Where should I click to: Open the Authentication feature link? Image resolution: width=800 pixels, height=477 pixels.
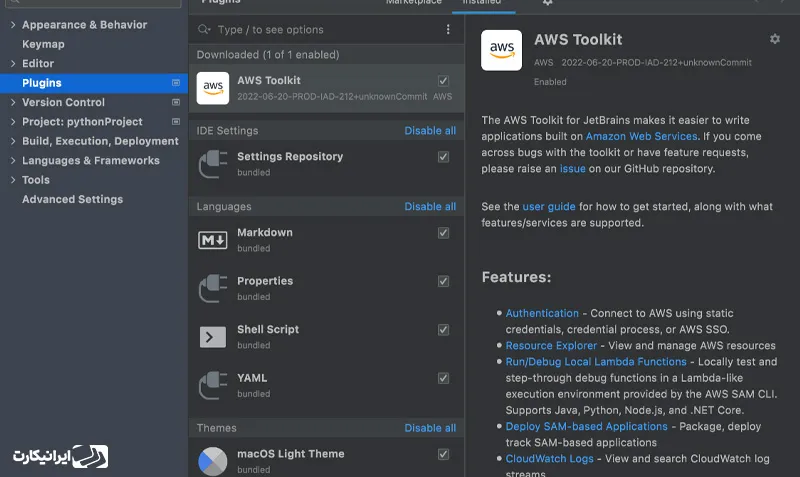542,313
